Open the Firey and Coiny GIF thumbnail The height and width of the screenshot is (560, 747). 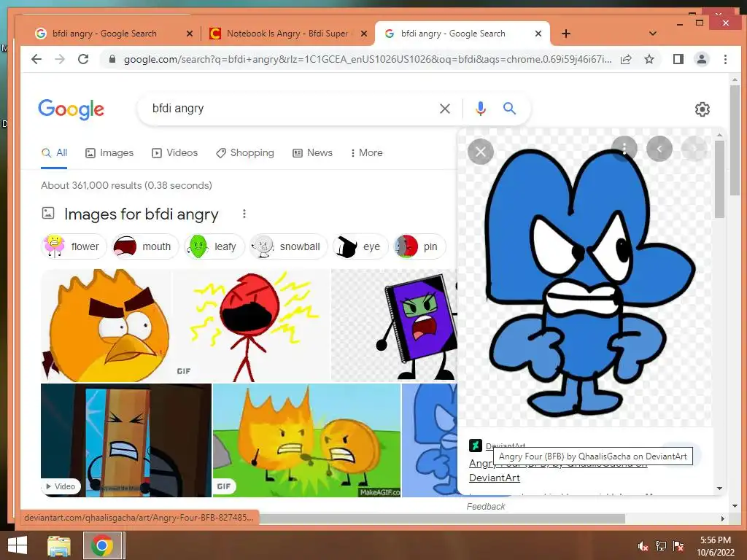click(x=306, y=440)
